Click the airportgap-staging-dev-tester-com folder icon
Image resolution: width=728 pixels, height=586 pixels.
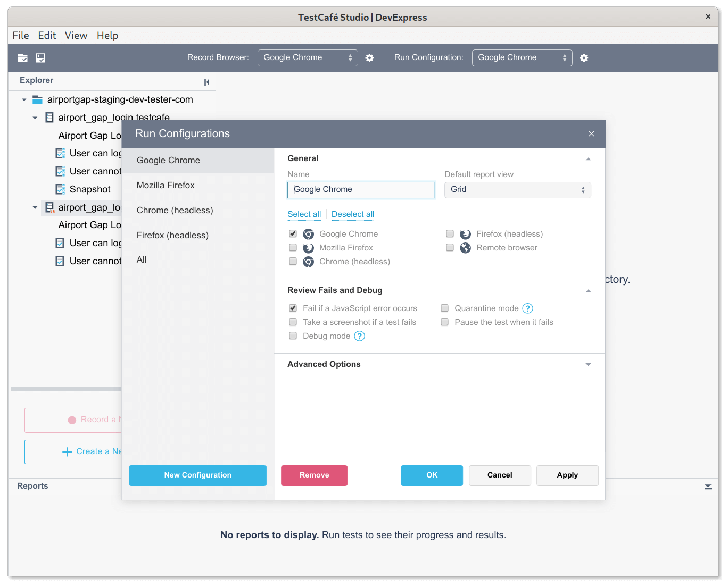(37, 99)
